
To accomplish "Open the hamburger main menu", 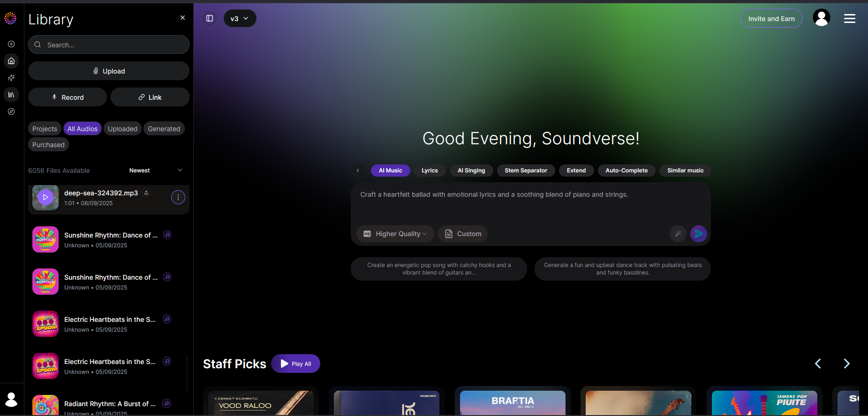I will pyautogui.click(x=850, y=18).
